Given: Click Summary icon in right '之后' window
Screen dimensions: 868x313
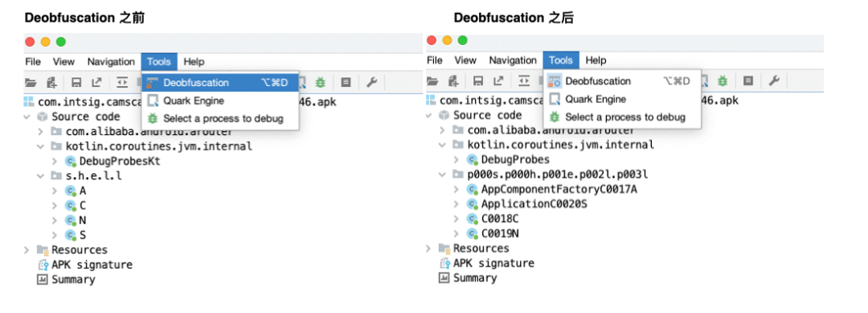Looking at the screenshot, I should (x=444, y=278).
